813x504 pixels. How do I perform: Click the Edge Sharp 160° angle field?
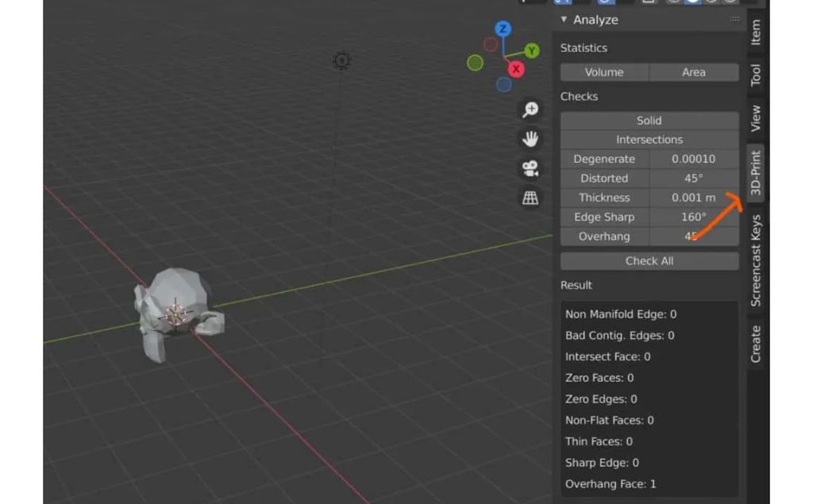pos(693,217)
